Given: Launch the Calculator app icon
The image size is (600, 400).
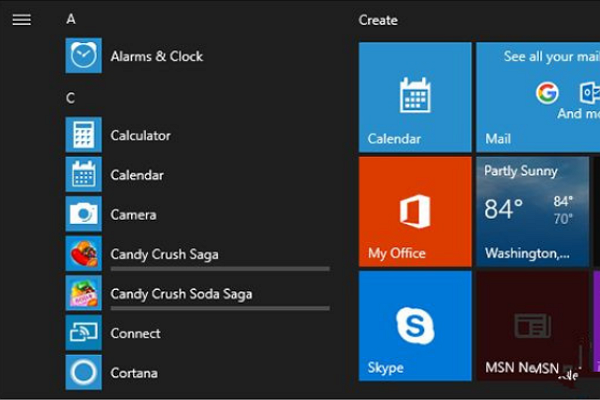Looking at the screenshot, I should (84, 135).
